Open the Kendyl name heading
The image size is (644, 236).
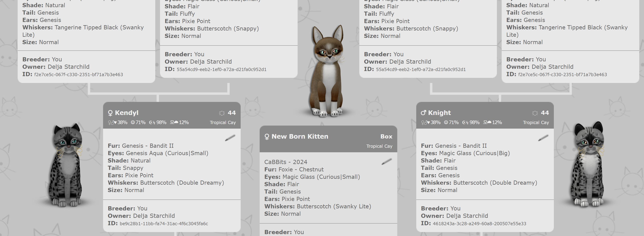click(126, 113)
